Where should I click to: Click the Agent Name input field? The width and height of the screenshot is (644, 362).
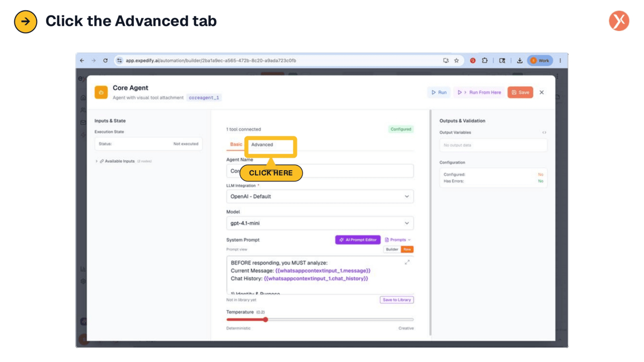320,171
